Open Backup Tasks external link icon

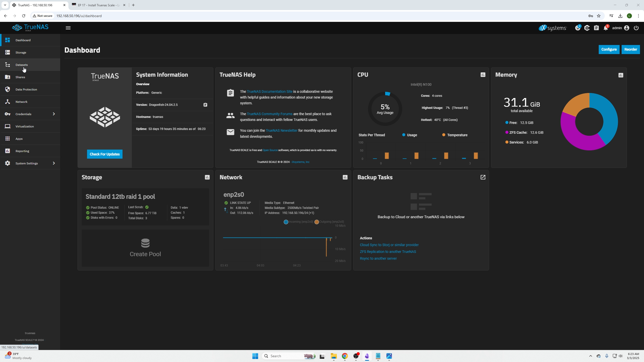[483, 177]
